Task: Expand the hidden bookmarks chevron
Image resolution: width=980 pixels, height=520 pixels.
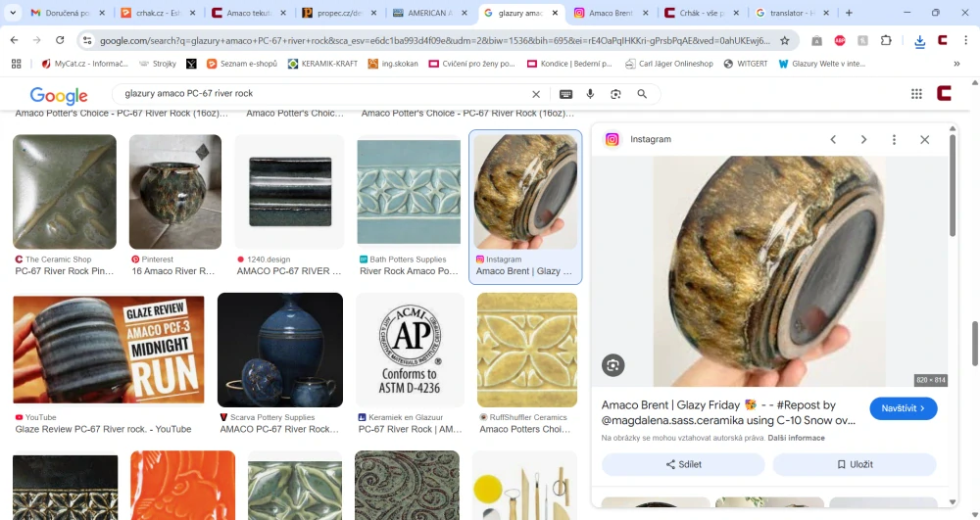Action: [x=956, y=64]
